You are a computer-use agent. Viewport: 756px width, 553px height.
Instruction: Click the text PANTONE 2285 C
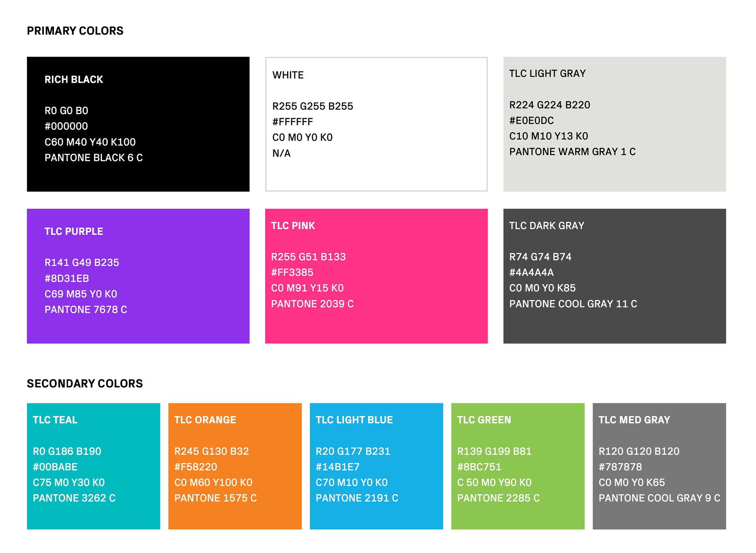tap(498, 498)
